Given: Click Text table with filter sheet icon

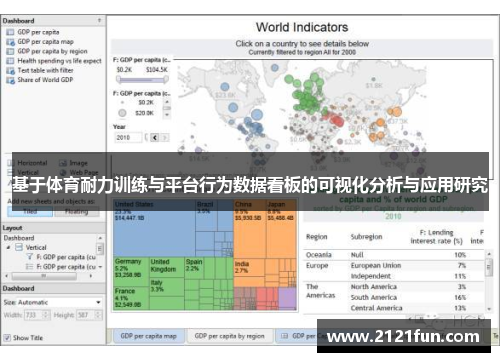Looking at the screenshot, I should (x=10, y=71).
